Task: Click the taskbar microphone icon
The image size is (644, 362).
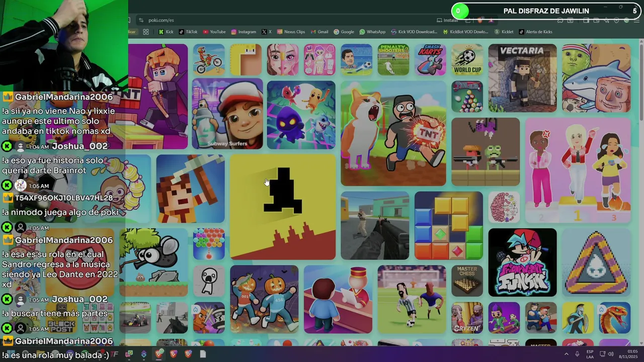Action: [x=578, y=354]
